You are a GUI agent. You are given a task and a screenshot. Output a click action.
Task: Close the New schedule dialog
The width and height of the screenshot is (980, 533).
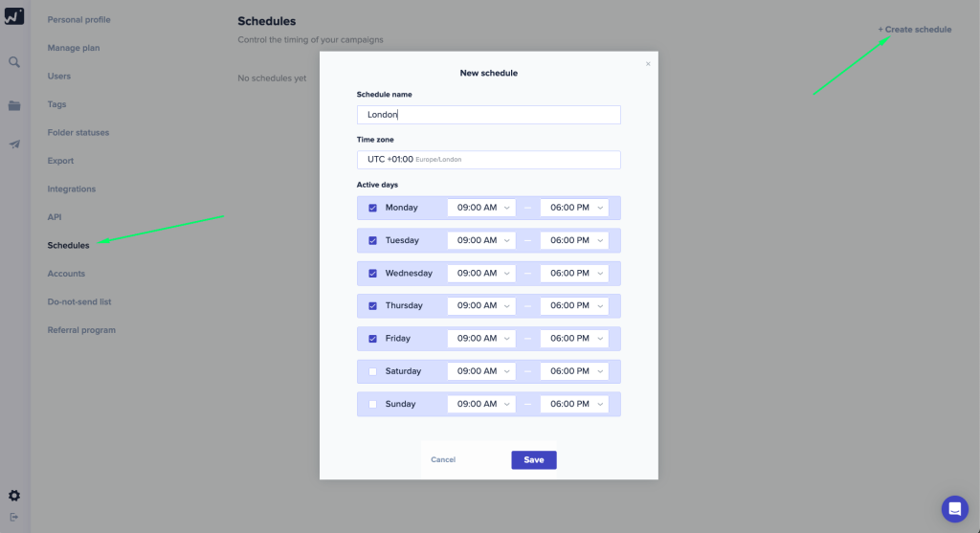648,64
